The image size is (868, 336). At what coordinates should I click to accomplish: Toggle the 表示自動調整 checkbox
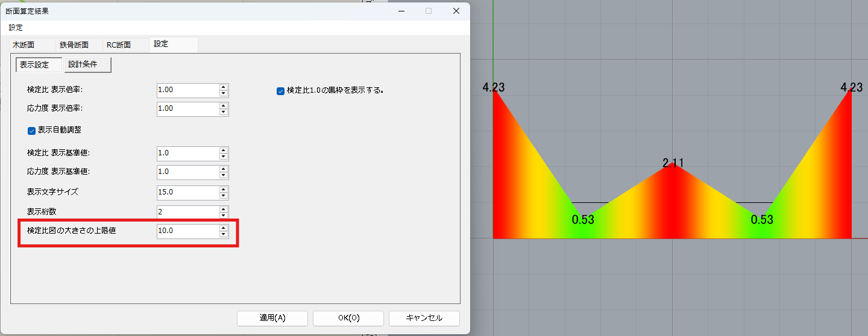point(32,130)
